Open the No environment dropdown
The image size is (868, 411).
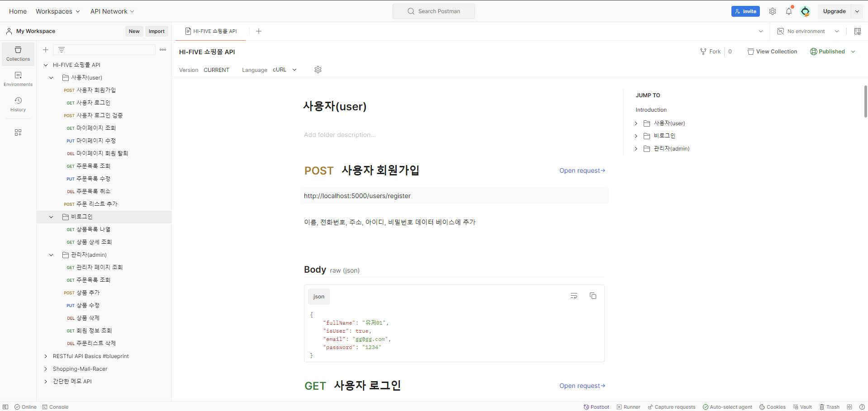pyautogui.click(x=808, y=31)
